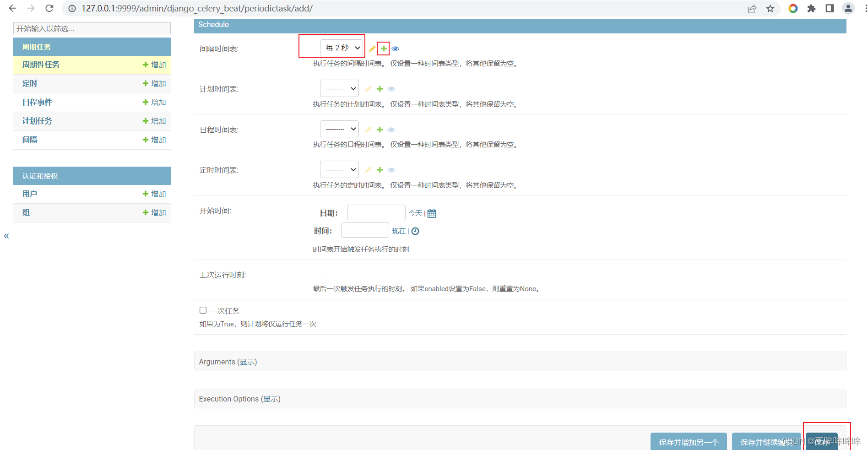Screen dimensions: 868x450
Task: Open the 计划时间表 dropdown
Action: click(x=339, y=88)
